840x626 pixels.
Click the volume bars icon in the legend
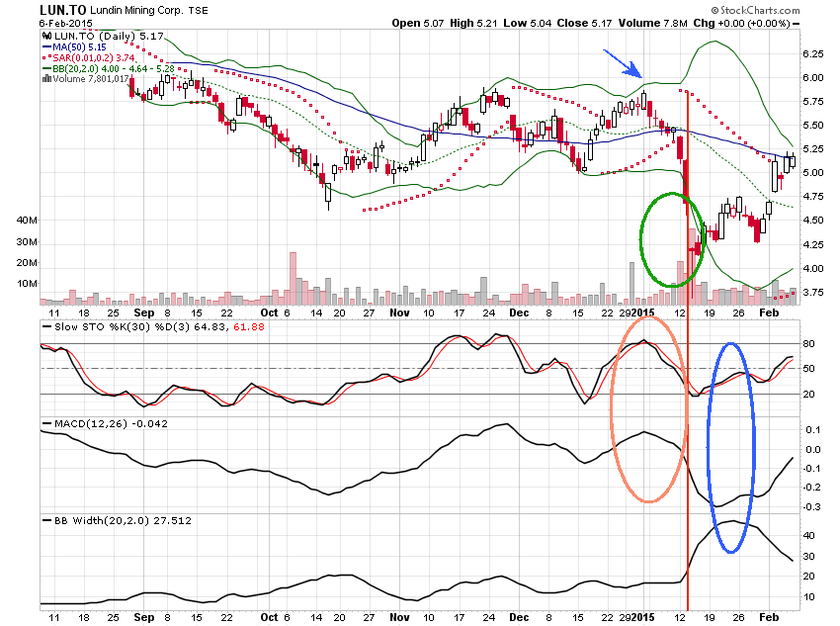point(46,79)
